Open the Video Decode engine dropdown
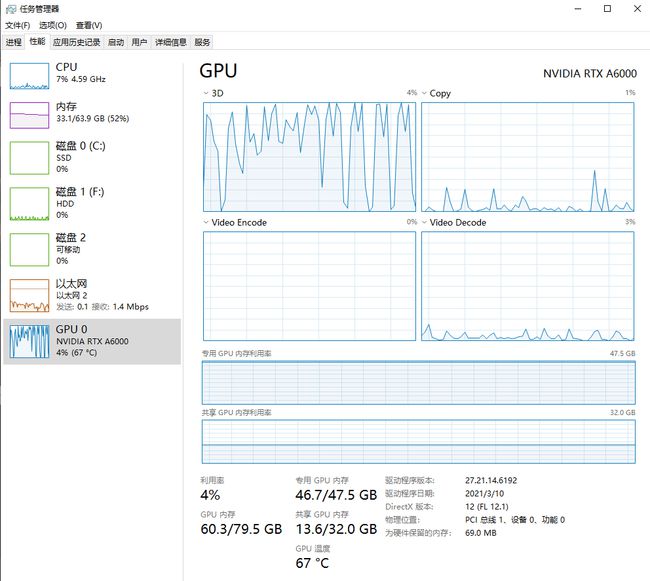Screen dimensions: 650x581 coord(424,222)
